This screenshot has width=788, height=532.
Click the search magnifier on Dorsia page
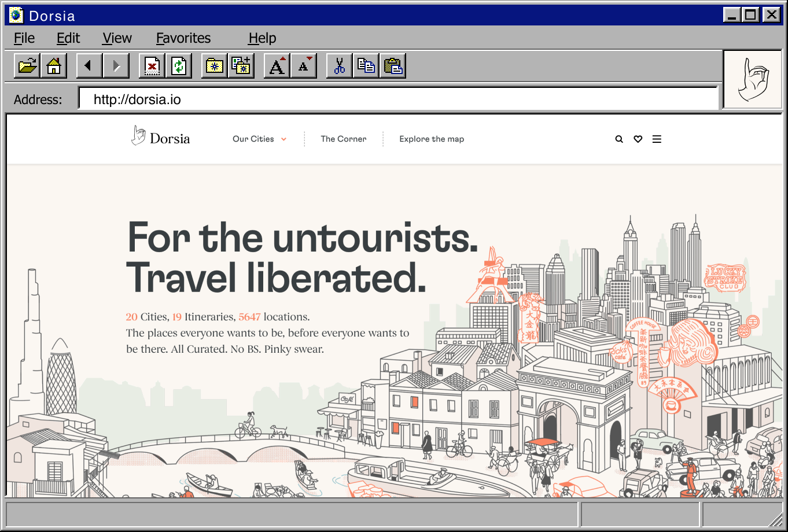click(619, 139)
